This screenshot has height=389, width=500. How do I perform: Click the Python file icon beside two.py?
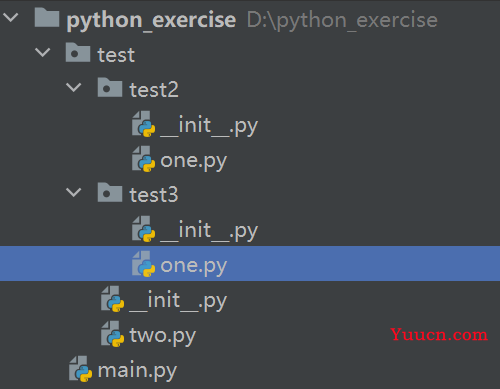(x=112, y=334)
